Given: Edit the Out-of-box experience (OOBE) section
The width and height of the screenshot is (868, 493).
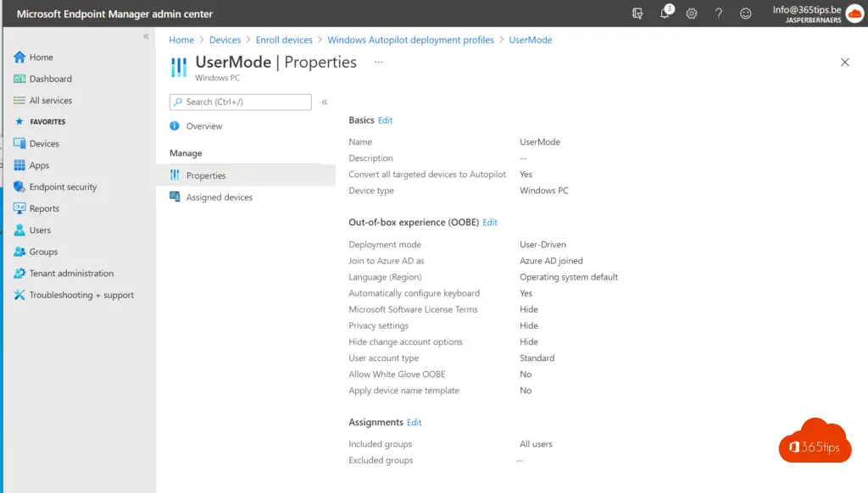Looking at the screenshot, I should click(490, 223).
